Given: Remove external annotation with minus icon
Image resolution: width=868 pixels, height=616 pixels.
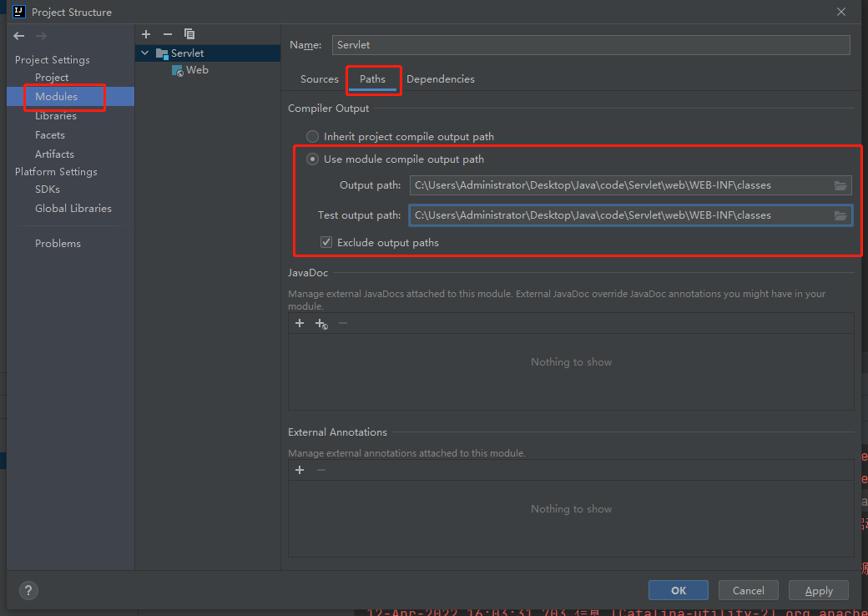Looking at the screenshot, I should (x=321, y=470).
